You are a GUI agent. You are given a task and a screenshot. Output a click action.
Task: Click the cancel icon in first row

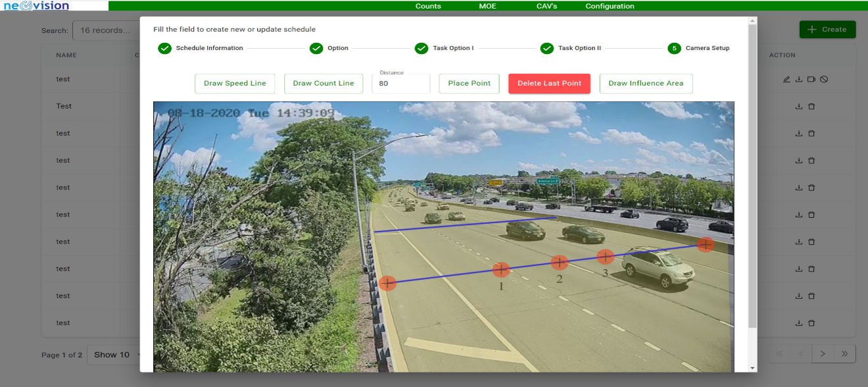click(824, 80)
